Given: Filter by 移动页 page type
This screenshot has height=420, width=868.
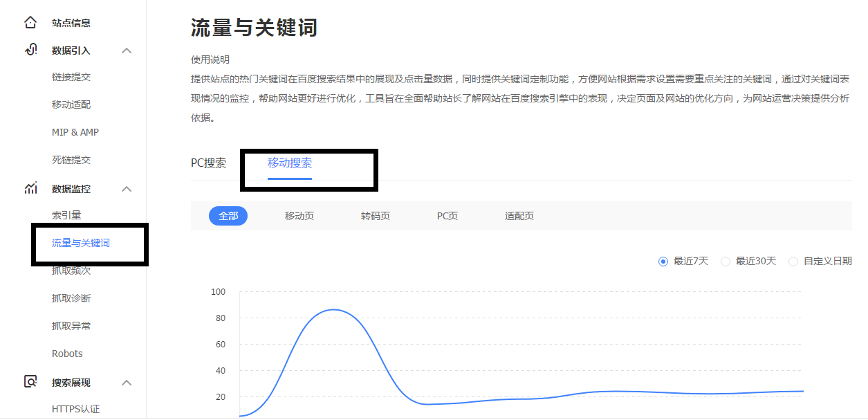Looking at the screenshot, I should coord(299,216).
